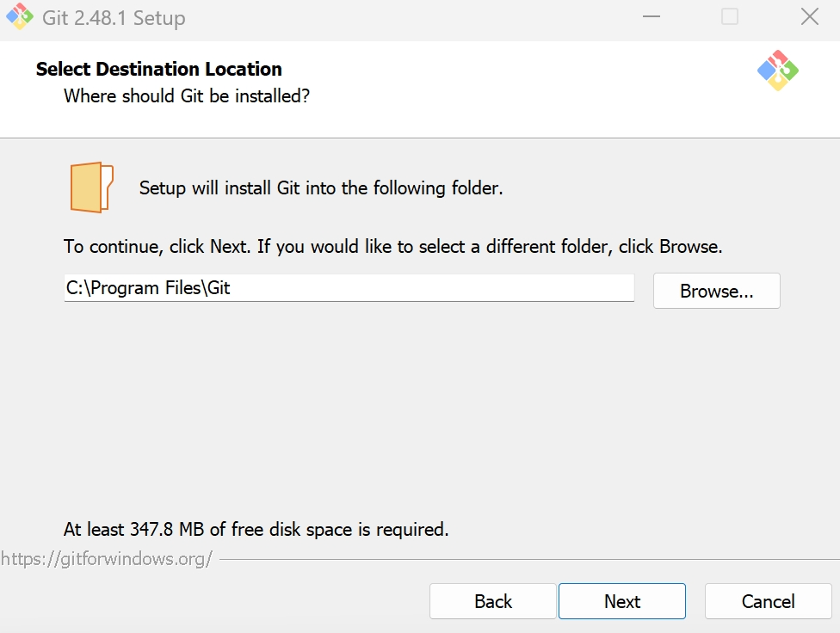This screenshot has width=840, height=633.
Task: Click the free disk space requirement text
Action: (x=256, y=529)
